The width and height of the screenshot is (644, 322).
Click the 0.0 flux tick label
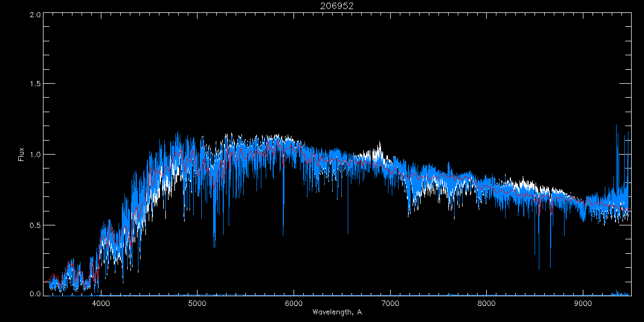[x=35, y=294]
